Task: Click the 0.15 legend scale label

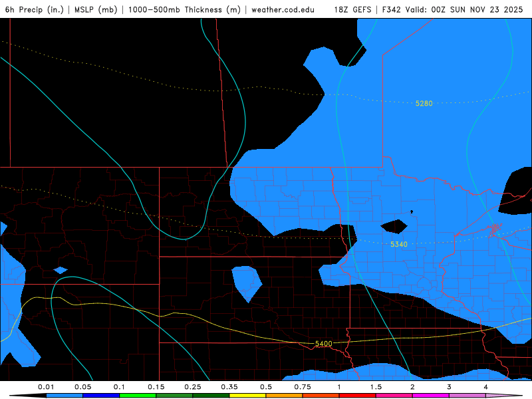Action: pyautogui.click(x=156, y=387)
